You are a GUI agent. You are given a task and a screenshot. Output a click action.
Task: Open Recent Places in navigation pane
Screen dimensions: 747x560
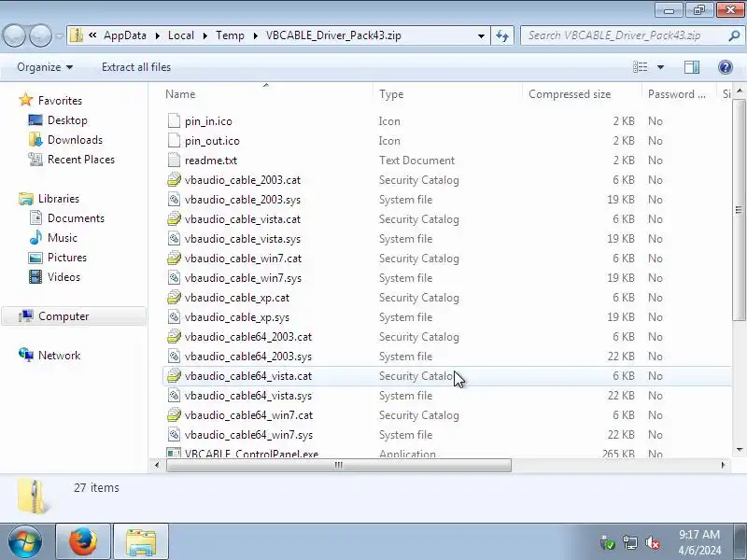click(81, 159)
